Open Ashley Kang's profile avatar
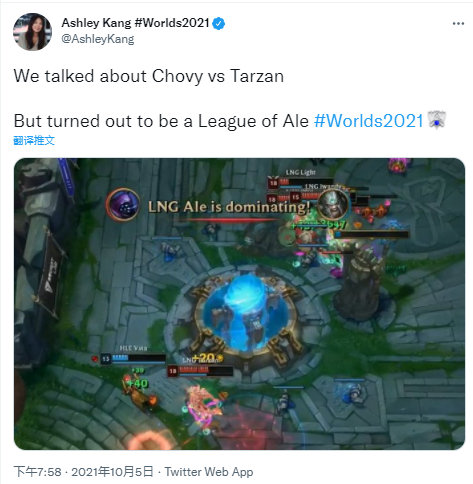The image size is (473, 484). click(x=32, y=32)
